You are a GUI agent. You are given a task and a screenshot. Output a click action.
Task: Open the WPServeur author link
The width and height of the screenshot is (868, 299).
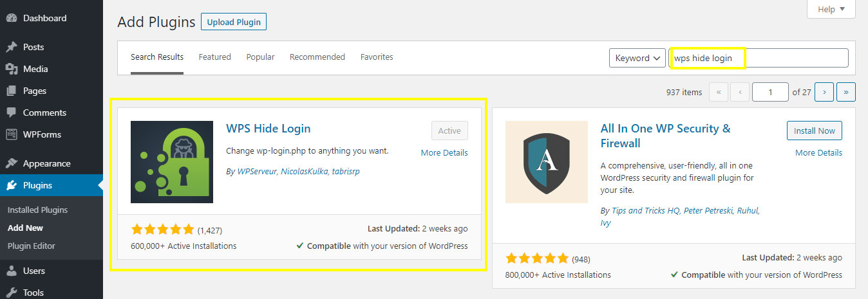[x=256, y=172]
